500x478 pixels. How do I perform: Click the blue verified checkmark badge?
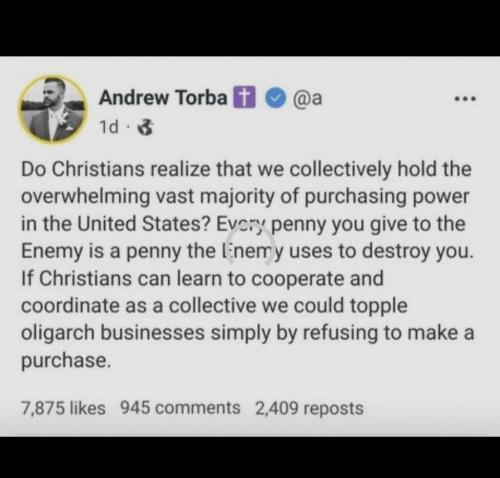(276, 98)
